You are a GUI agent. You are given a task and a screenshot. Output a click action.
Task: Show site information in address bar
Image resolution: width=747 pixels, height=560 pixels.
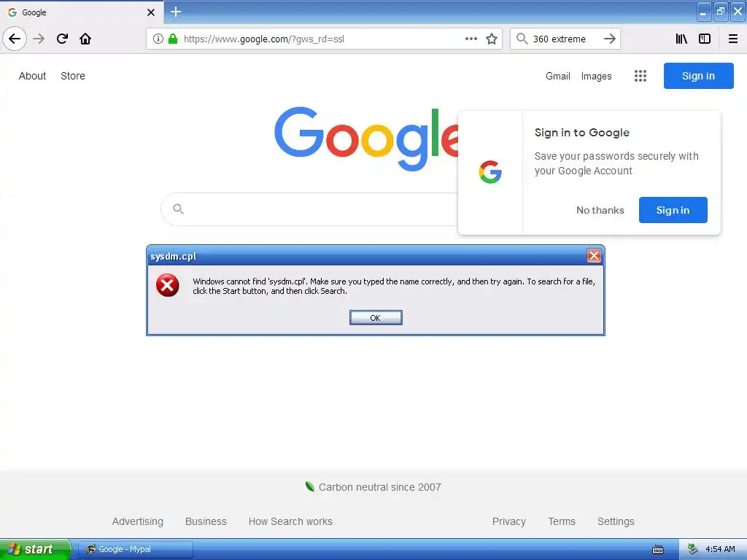pyautogui.click(x=158, y=39)
